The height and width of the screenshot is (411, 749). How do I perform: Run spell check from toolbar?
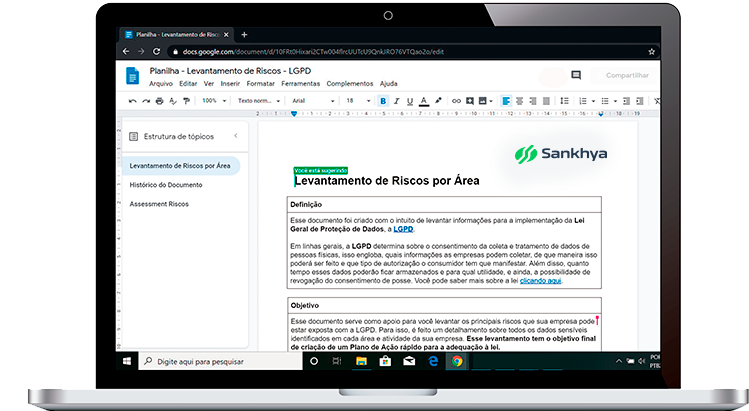tap(173, 101)
